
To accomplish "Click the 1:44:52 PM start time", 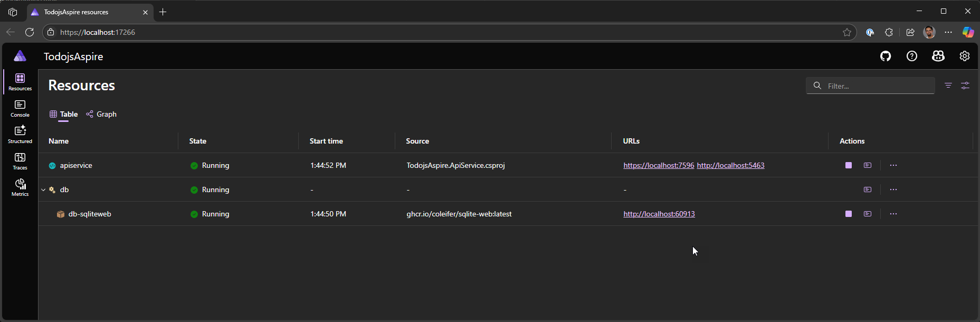I will point(328,165).
